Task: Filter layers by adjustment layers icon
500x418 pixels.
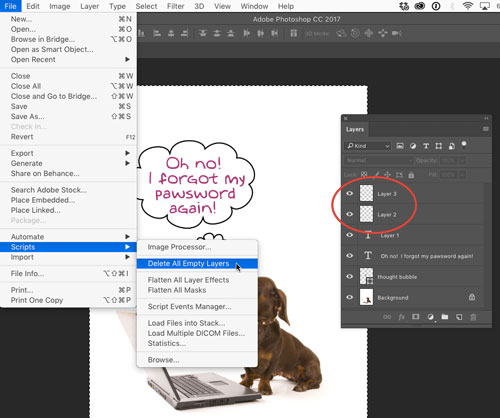Action: pos(413,146)
